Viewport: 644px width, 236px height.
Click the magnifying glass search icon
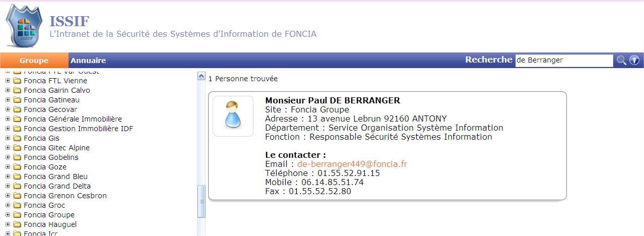tap(621, 61)
